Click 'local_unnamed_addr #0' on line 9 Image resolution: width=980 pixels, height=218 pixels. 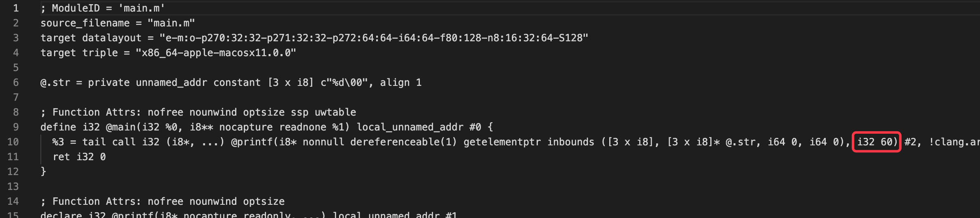click(x=419, y=127)
